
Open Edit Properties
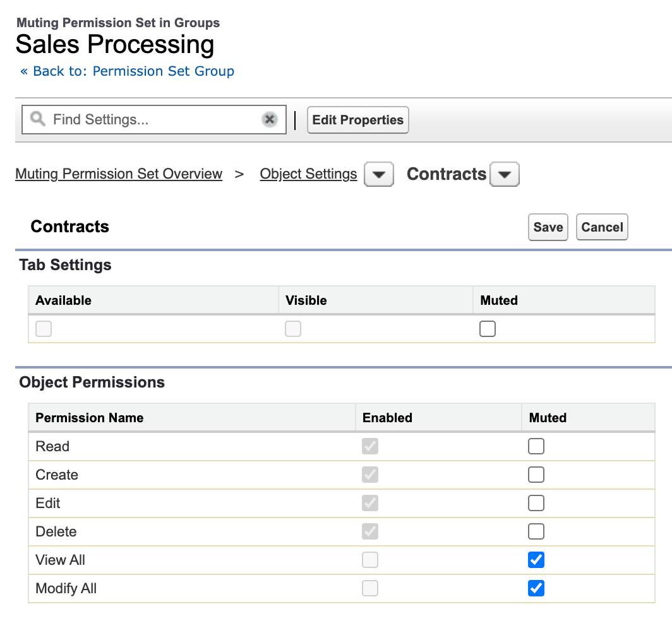[357, 119]
